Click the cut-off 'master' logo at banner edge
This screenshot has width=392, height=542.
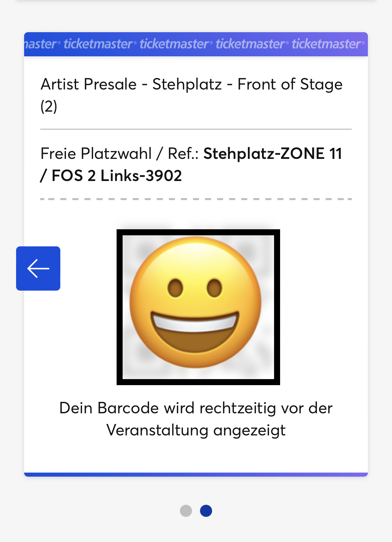tap(43, 44)
